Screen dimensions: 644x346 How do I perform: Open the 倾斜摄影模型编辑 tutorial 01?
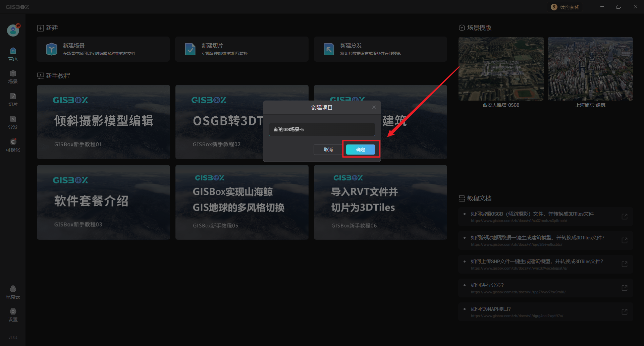[103, 122]
